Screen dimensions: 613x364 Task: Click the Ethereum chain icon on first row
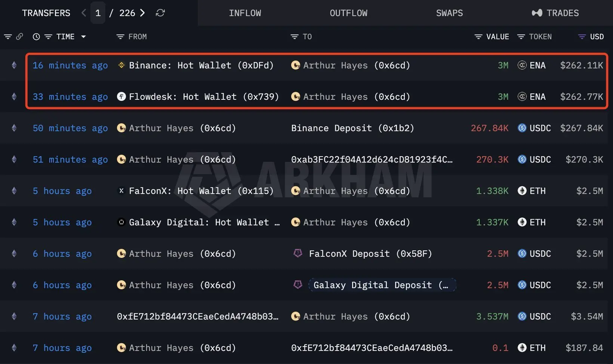coord(14,65)
